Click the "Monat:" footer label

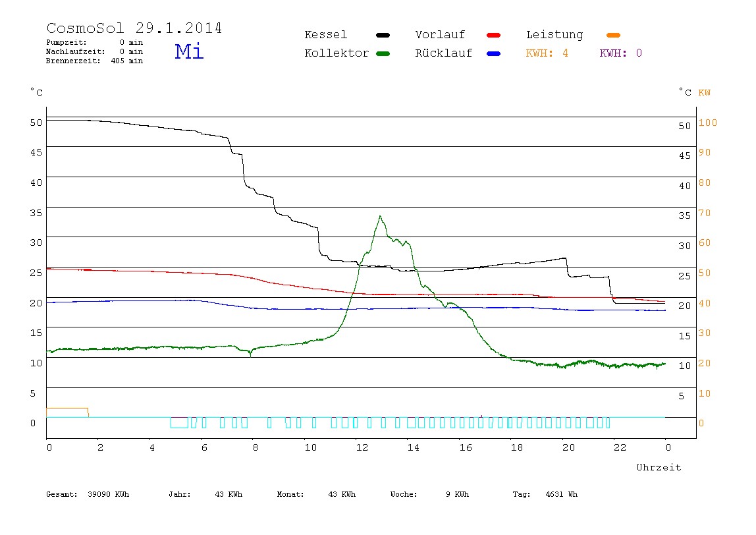(290, 494)
